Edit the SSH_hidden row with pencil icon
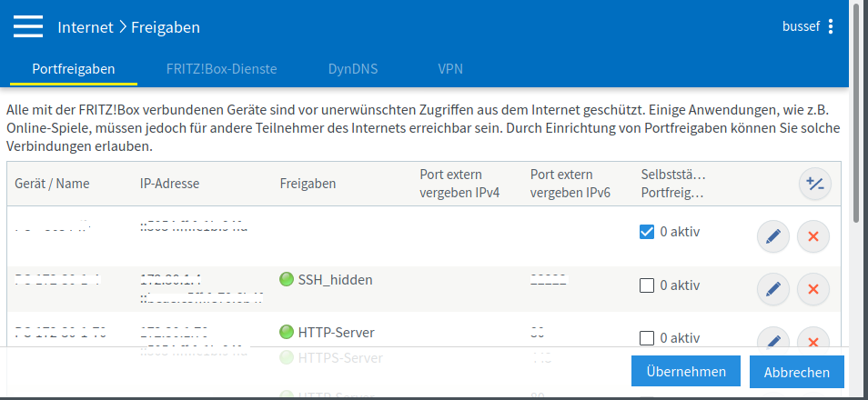 point(772,290)
